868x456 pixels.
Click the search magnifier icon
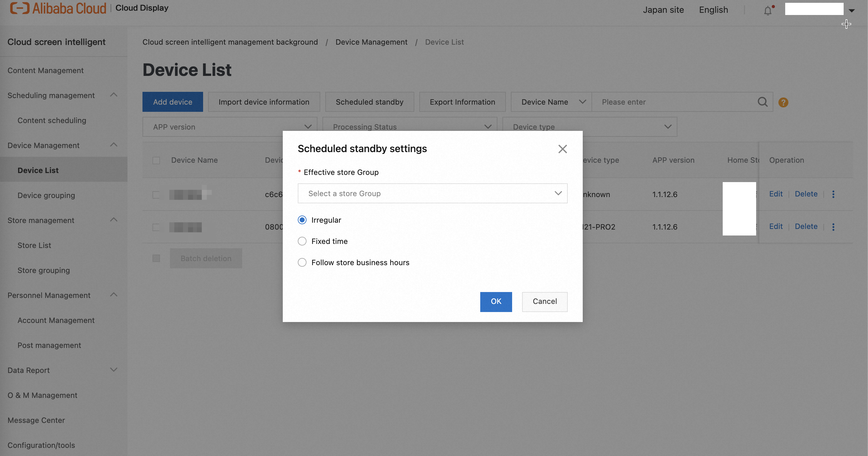click(762, 102)
